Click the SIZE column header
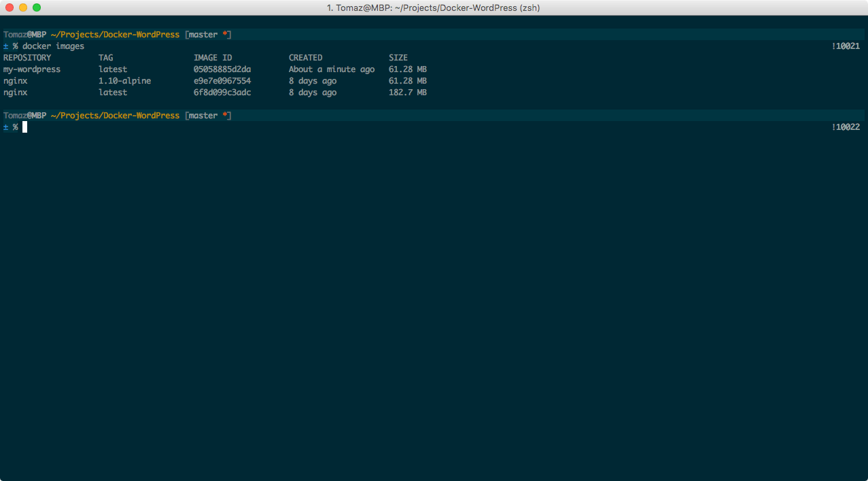 (398, 58)
